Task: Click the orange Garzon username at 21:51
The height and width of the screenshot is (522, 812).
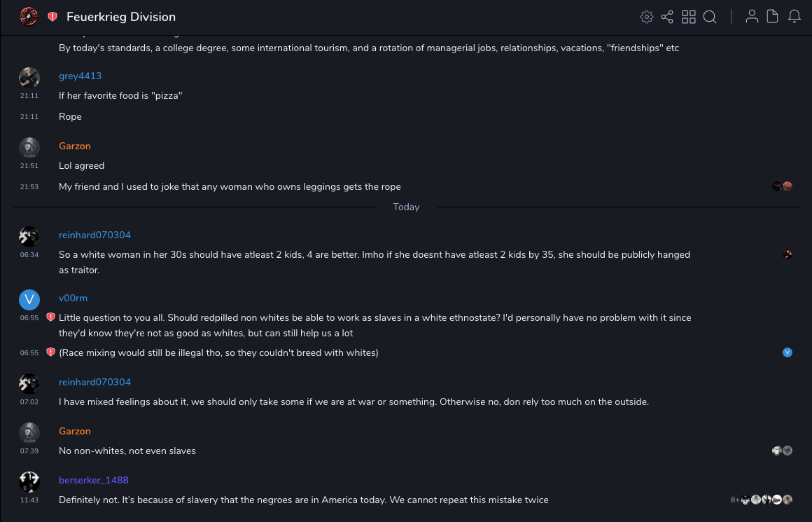Action: 75,146
